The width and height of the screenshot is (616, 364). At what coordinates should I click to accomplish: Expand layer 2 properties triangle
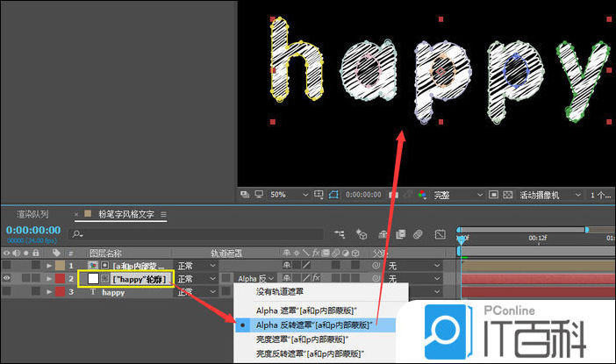tap(49, 278)
